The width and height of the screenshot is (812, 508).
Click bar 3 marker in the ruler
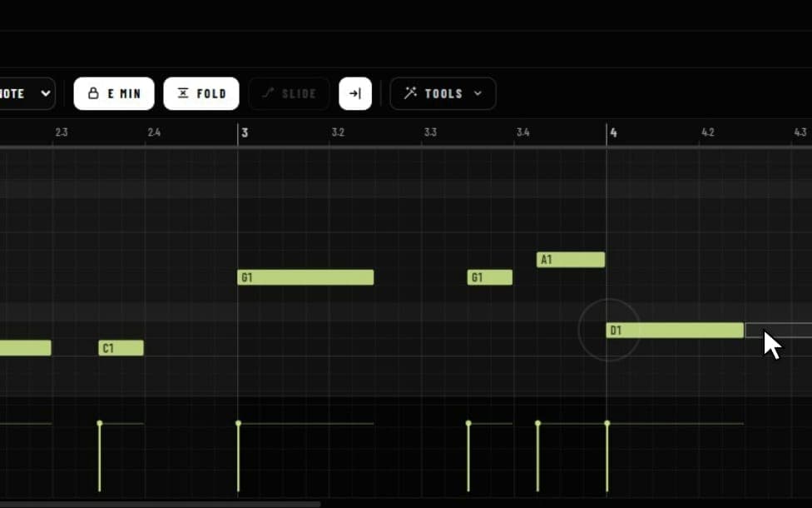point(245,132)
